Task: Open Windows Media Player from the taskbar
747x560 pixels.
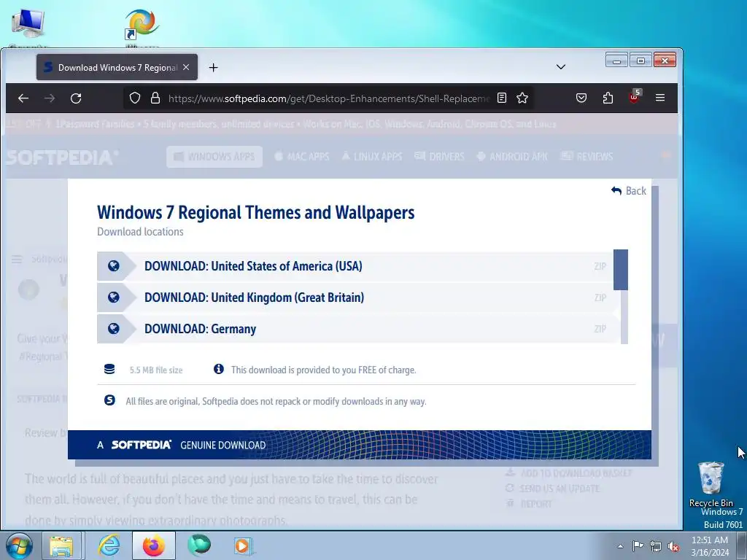Action: click(244, 545)
